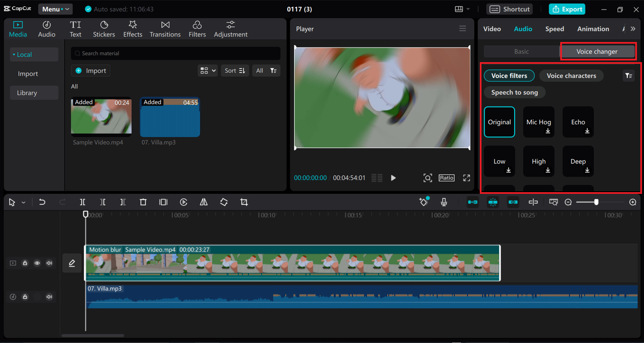Click the Split clip icon
The image size is (644, 343).
click(83, 202)
